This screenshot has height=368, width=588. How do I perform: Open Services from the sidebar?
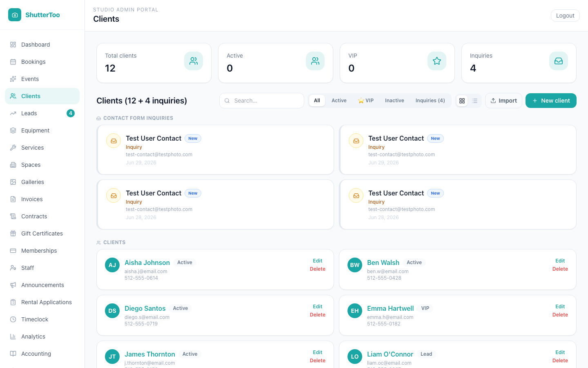pos(42,148)
